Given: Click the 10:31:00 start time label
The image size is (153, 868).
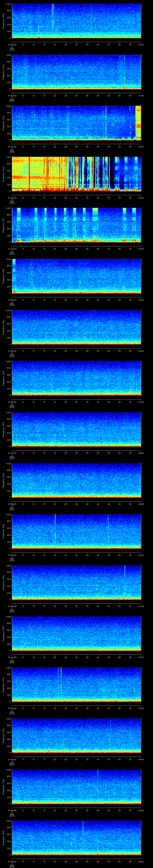Looking at the screenshot, I should coord(12,147).
